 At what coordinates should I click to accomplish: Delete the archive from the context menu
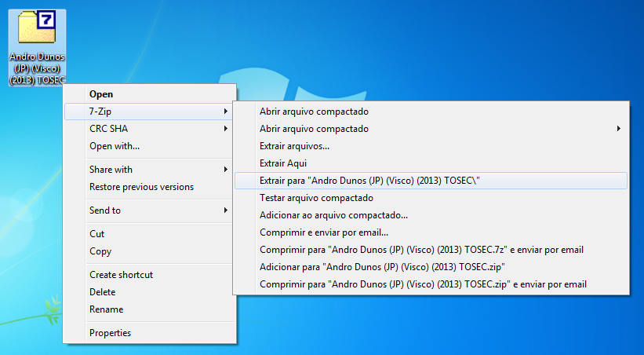coord(103,292)
